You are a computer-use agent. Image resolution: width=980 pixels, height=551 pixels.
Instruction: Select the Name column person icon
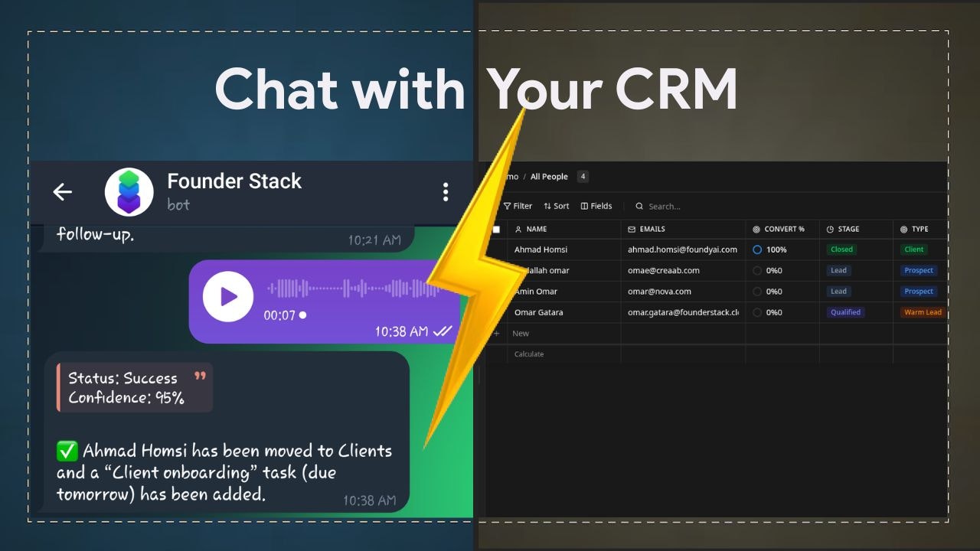pos(518,229)
